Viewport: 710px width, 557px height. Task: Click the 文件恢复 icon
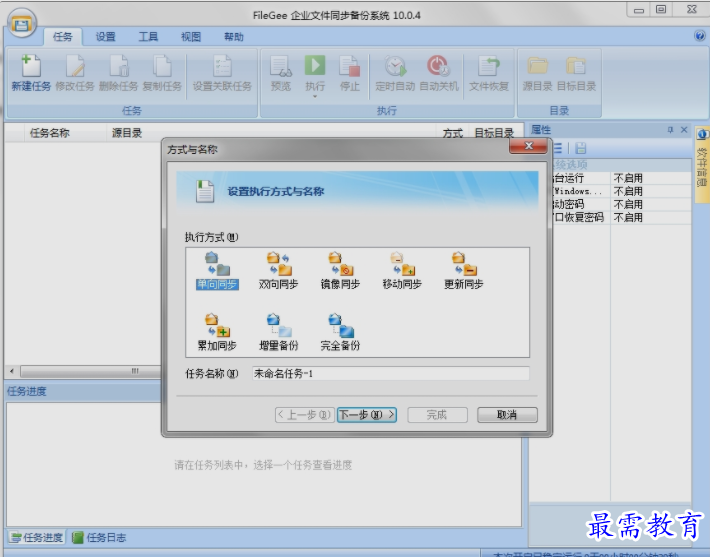[489, 66]
